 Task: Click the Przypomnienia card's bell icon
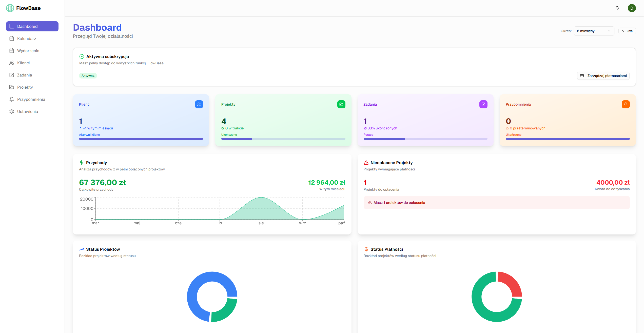point(626,104)
